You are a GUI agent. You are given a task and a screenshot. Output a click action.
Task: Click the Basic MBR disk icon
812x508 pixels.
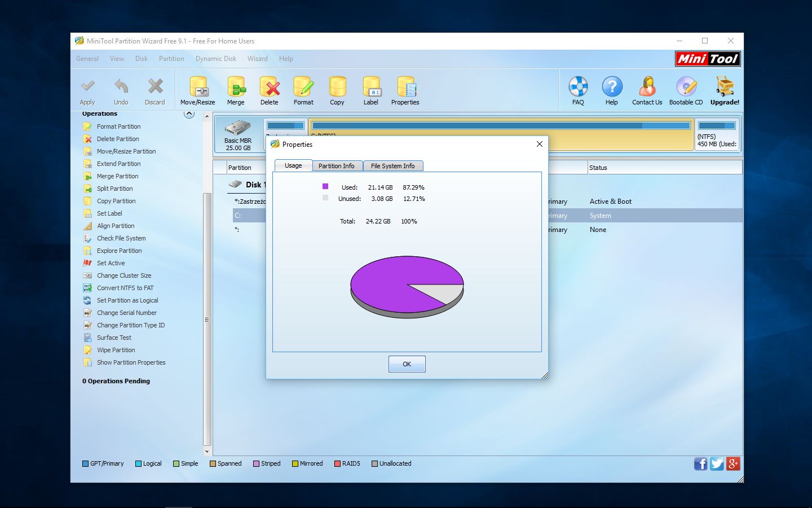pyautogui.click(x=238, y=128)
